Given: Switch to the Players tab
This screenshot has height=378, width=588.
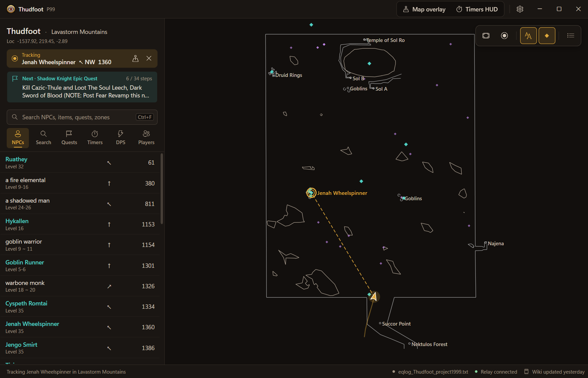Looking at the screenshot, I should pos(146,138).
